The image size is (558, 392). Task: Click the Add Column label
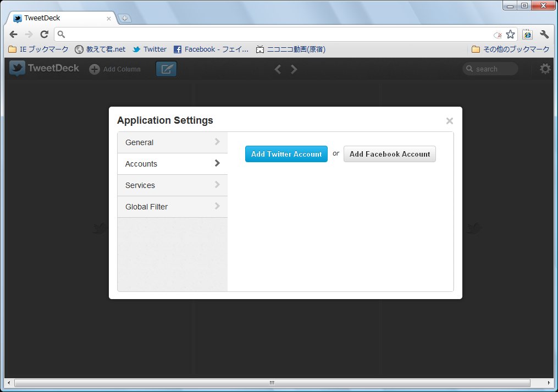(x=121, y=69)
